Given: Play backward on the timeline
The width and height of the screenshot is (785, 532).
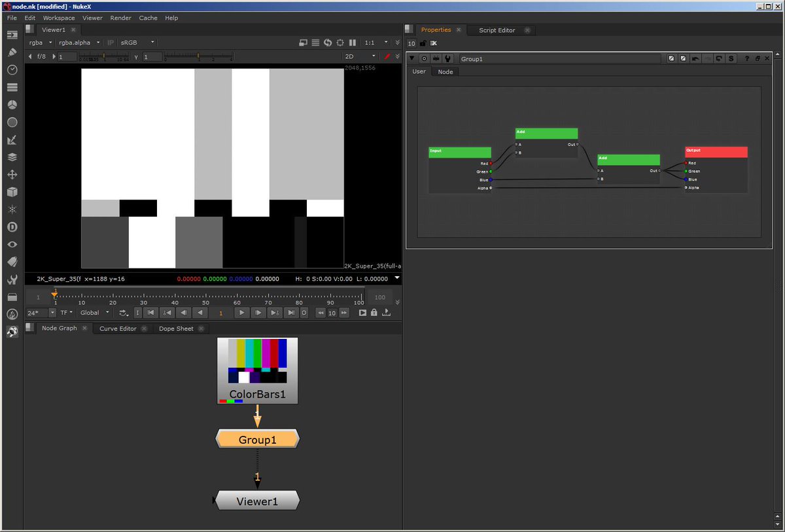Looking at the screenshot, I should 200,313.
